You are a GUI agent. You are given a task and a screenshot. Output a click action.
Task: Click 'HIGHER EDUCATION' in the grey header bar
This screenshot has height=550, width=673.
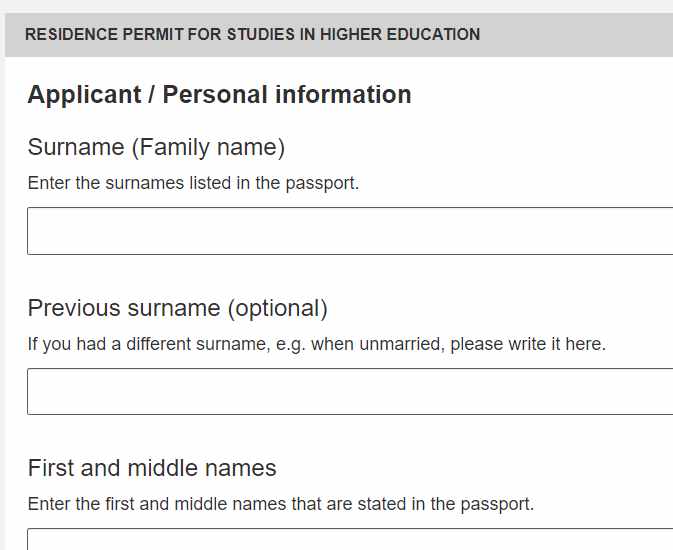pyautogui.click(x=400, y=34)
